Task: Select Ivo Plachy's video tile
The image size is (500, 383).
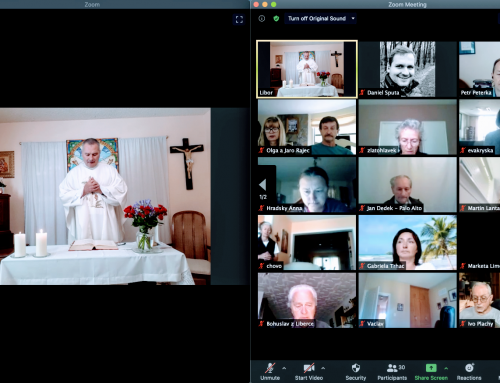Action: 479,300
